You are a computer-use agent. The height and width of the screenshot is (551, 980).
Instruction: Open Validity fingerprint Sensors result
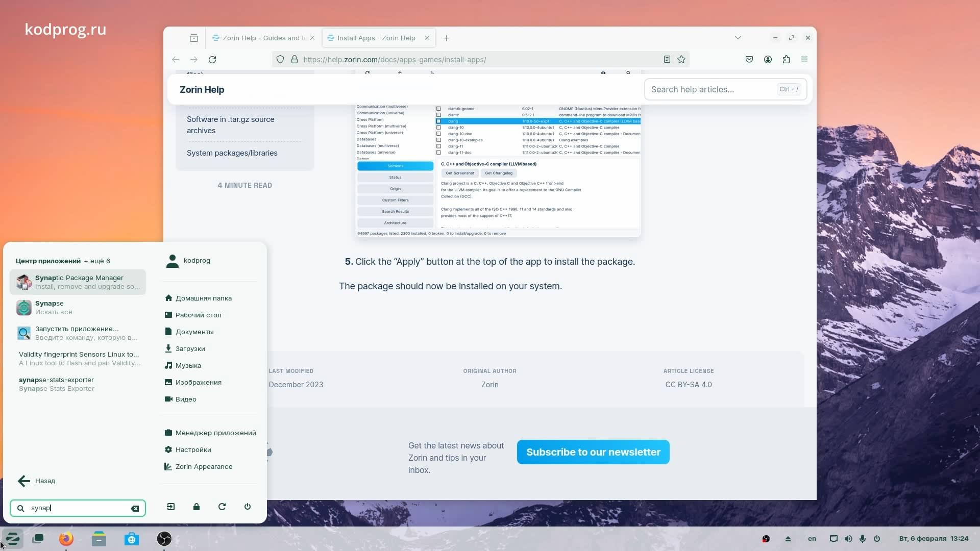pos(78,358)
